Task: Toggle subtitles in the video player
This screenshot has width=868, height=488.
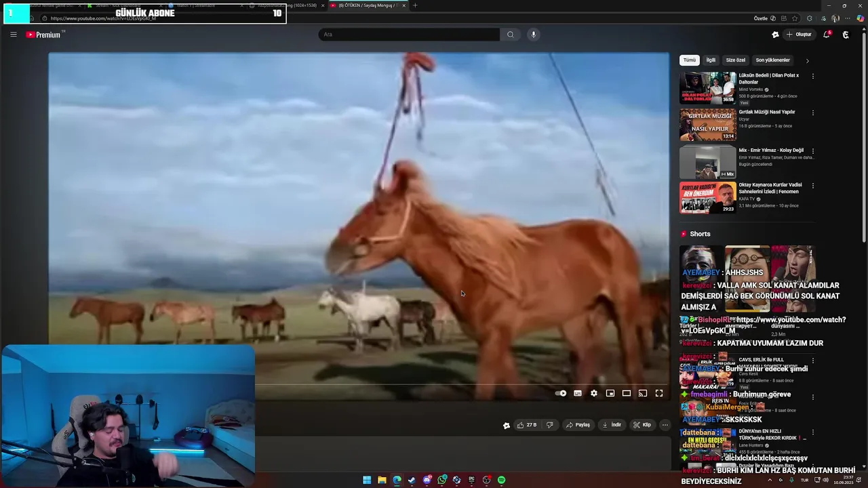Action: (578, 393)
